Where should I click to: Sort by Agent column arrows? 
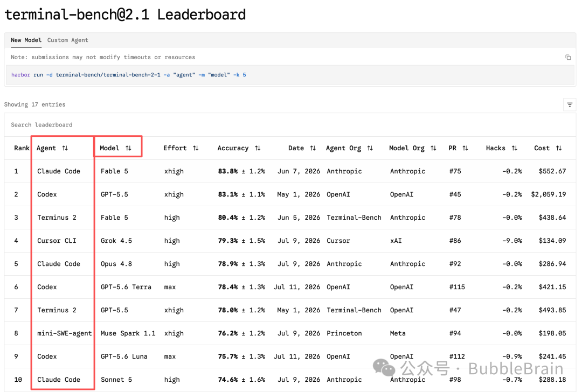click(x=65, y=148)
